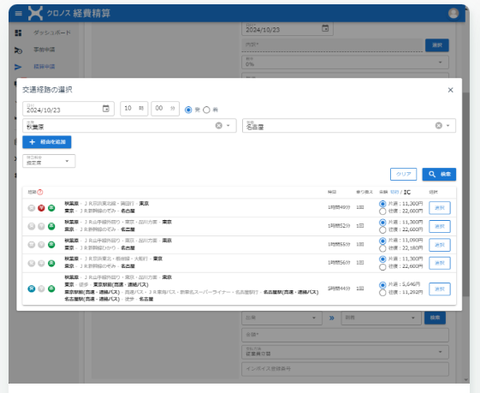Open 経費申請 in the sidebar
480x393 pixels.
pyautogui.click(x=43, y=67)
